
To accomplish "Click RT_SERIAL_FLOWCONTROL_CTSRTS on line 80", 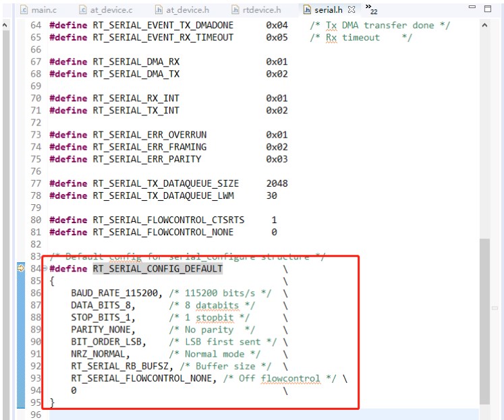I will pos(169,220).
